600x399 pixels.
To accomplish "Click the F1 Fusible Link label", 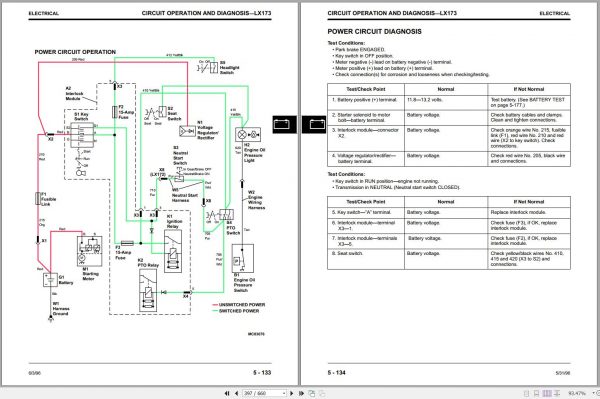I will pyautogui.click(x=49, y=199).
